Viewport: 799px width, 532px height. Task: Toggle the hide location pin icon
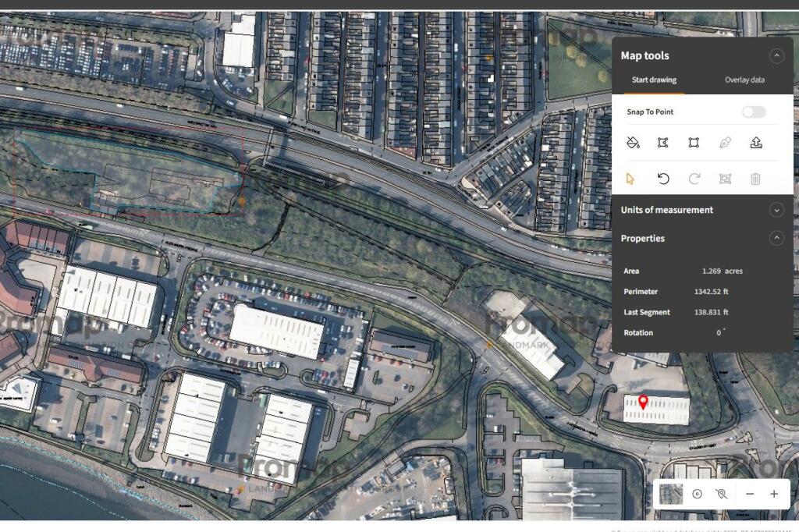721,494
